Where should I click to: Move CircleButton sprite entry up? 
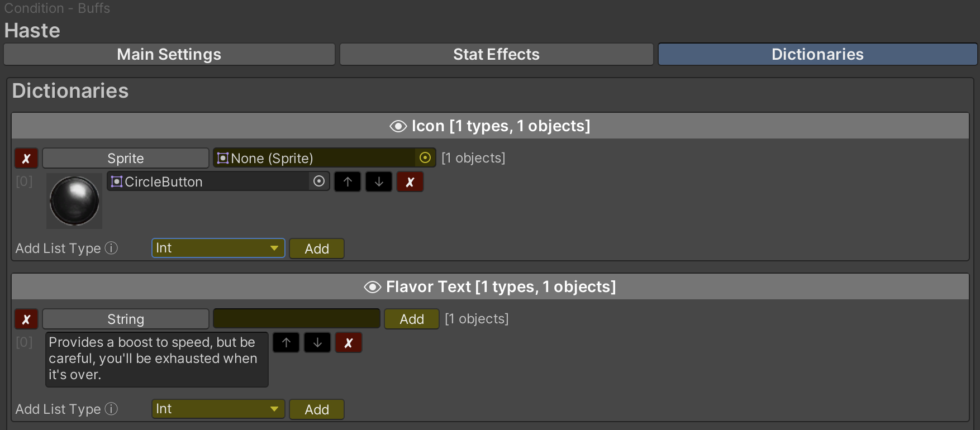348,182
